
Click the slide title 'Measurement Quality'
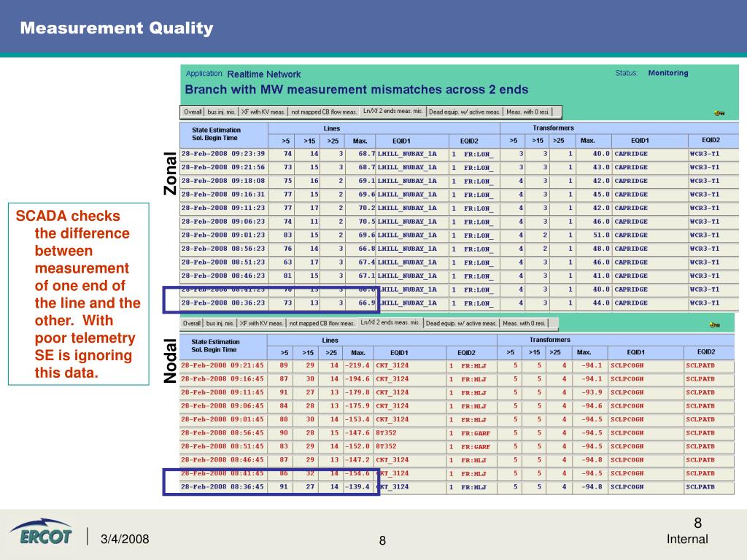click(117, 28)
